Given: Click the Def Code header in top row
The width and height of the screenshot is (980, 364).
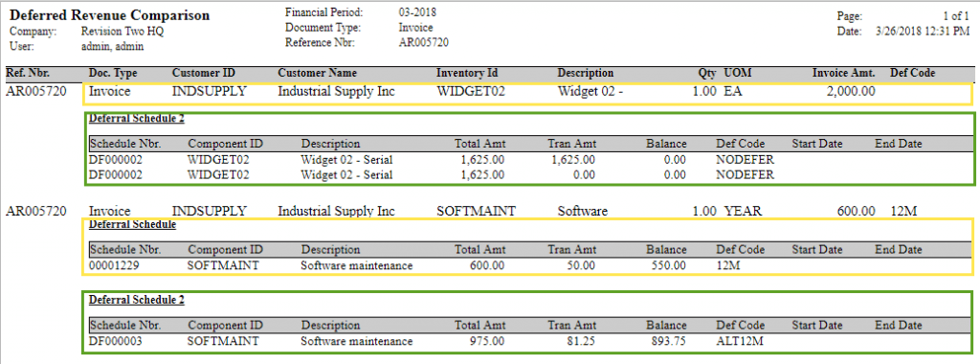Looking at the screenshot, I should pyautogui.click(x=912, y=73).
